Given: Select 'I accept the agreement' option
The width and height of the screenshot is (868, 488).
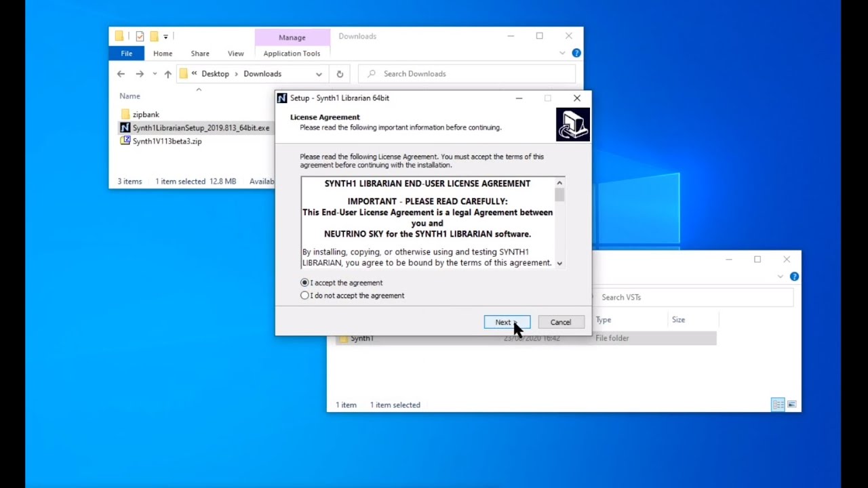Looking at the screenshot, I should pyautogui.click(x=342, y=283).
